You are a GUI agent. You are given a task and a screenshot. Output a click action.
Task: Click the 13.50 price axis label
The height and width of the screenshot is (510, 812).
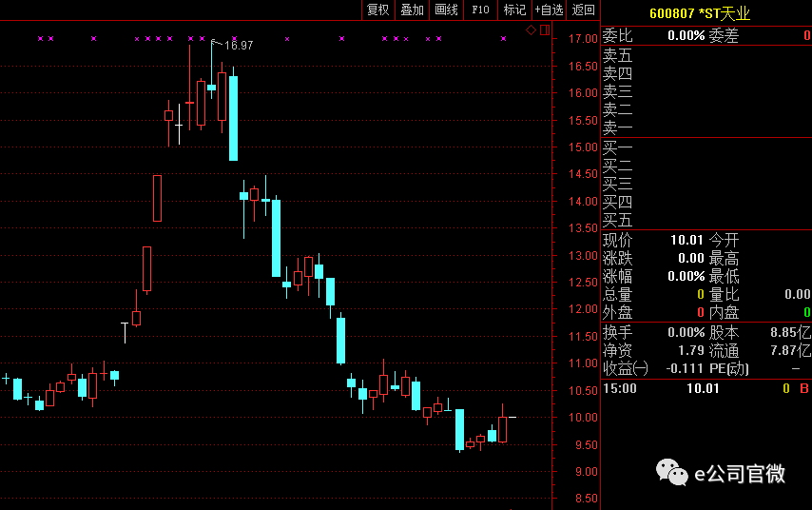[x=583, y=228]
